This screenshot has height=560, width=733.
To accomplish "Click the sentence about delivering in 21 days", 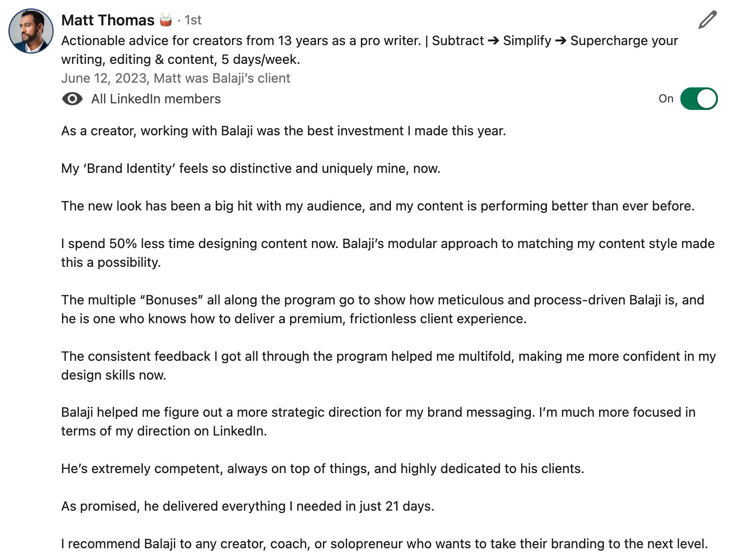I will click(x=247, y=506).
